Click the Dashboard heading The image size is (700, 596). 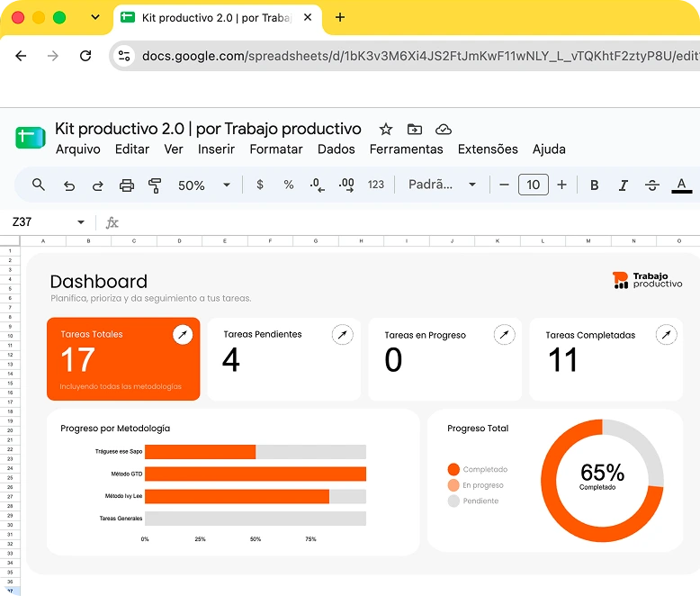pyautogui.click(x=99, y=282)
